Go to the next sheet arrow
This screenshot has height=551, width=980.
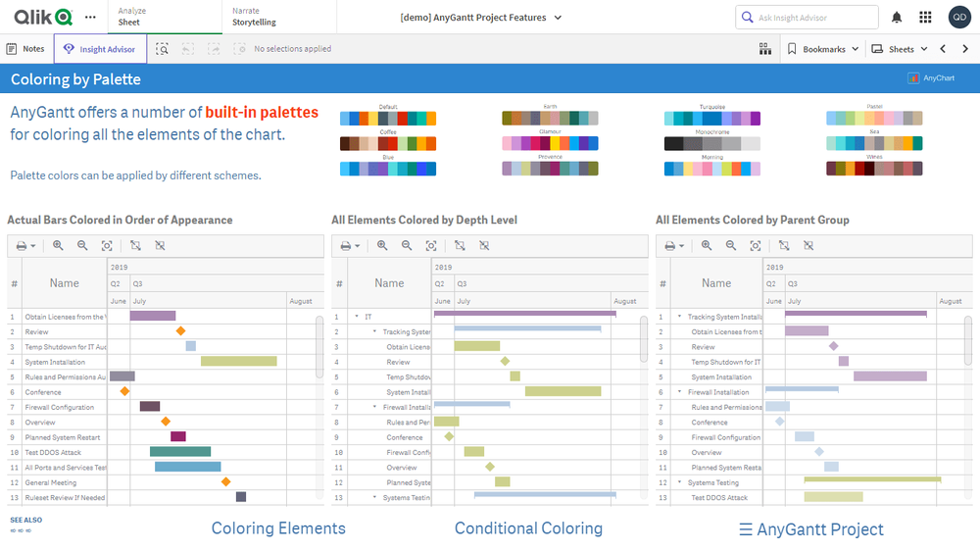965,49
